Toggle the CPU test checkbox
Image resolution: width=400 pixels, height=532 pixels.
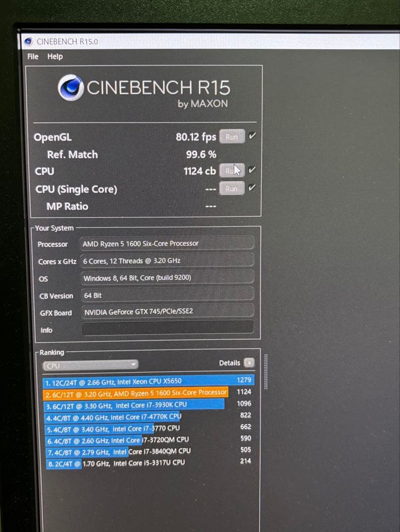coord(252,169)
